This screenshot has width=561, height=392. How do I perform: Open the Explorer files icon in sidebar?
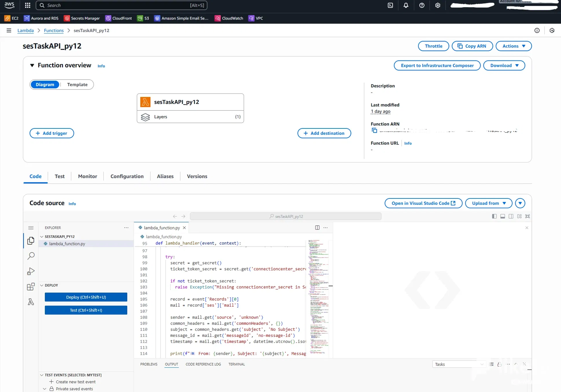pos(31,241)
